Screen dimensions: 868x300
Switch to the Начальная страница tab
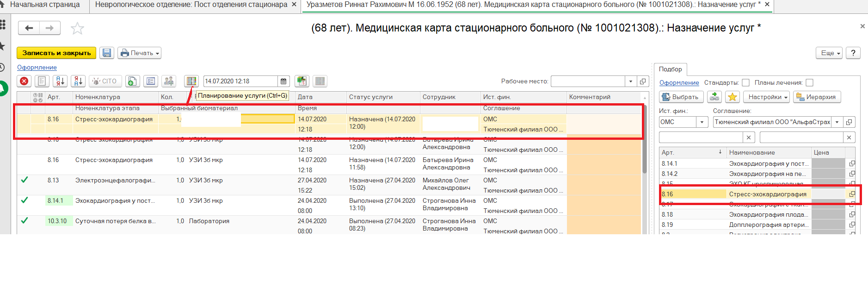(44, 5)
